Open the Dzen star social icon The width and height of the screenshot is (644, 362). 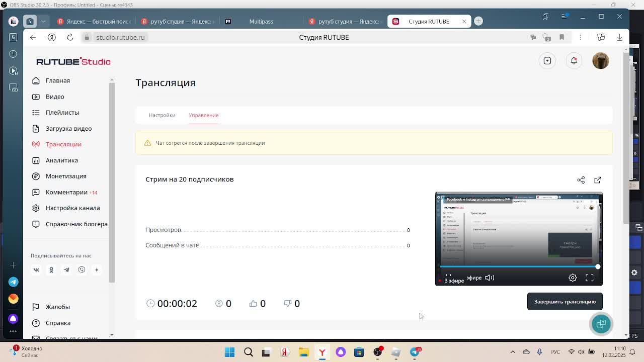[97, 270]
